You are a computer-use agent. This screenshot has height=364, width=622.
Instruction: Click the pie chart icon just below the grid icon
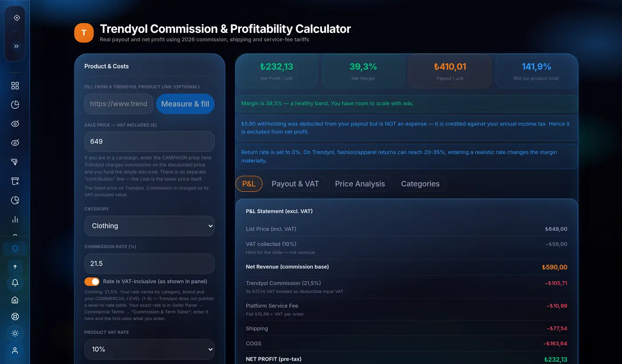point(15,105)
